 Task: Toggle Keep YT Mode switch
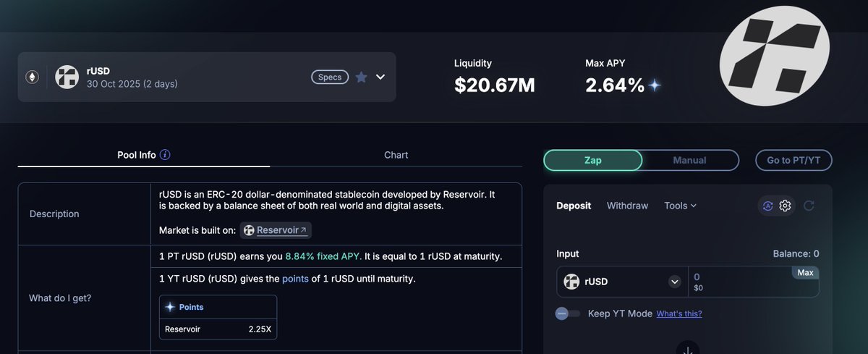coord(567,313)
